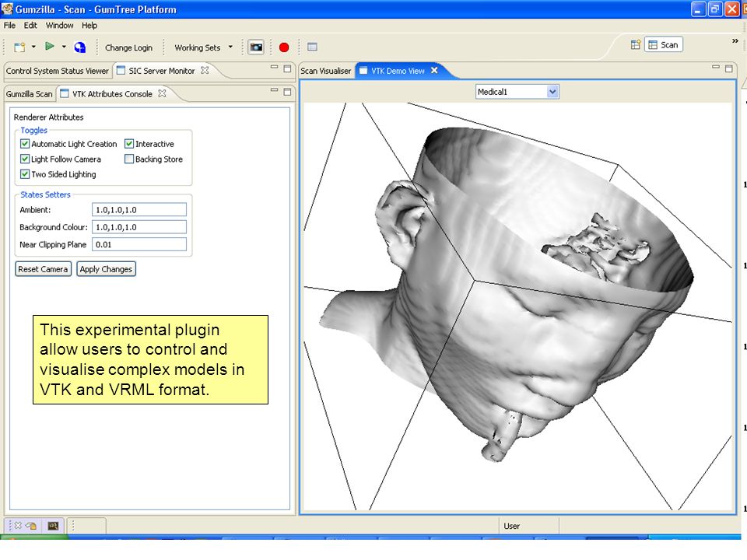
Task: Open the New wizard dropdown arrow
Action: point(33,47)
